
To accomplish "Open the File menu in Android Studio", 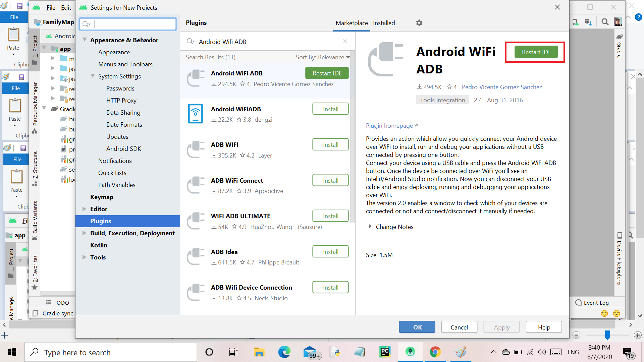I will (51, 8).
